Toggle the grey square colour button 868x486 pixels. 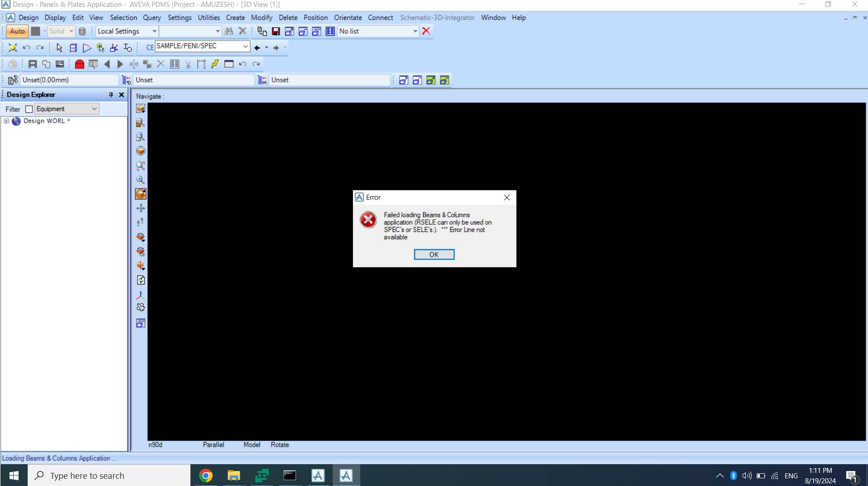pyautogui.click(x=35, y=31)
